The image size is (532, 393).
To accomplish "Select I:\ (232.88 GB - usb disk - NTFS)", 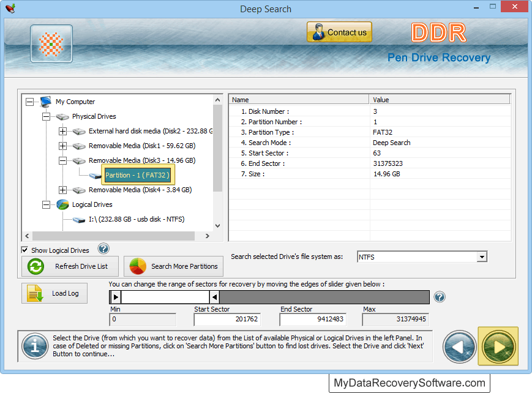I will click(137, 219).
